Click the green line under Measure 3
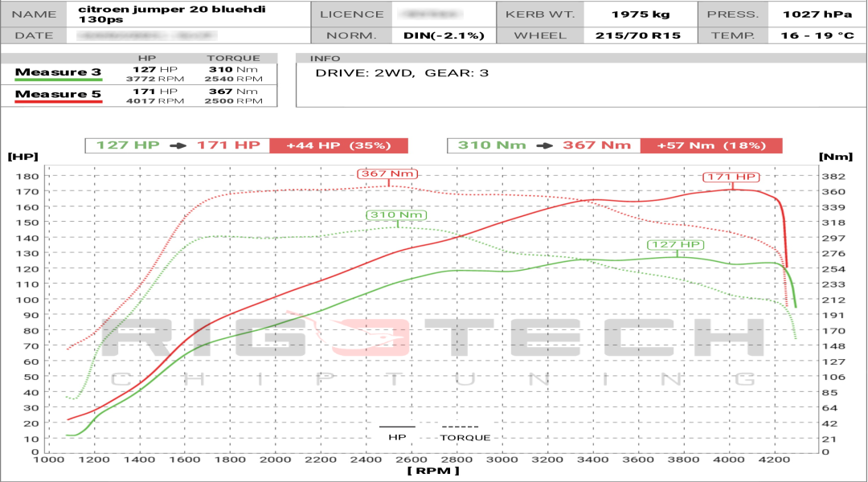 (x=58, y=80)
